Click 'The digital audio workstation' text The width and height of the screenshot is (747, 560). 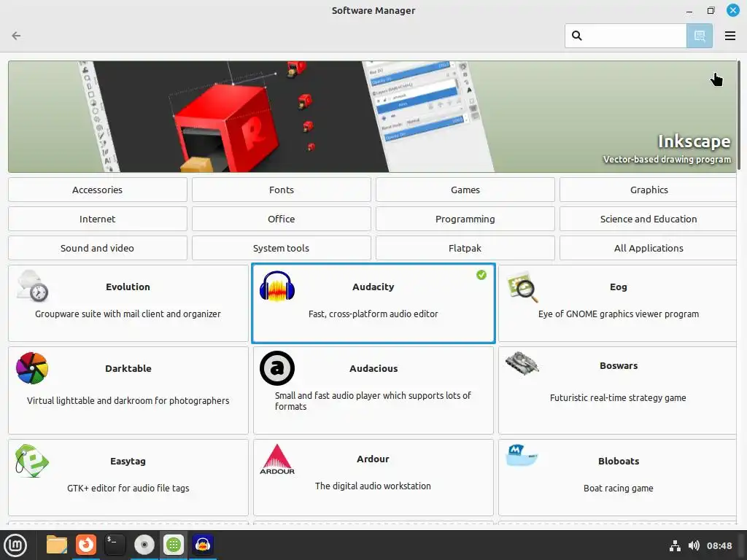373,486
